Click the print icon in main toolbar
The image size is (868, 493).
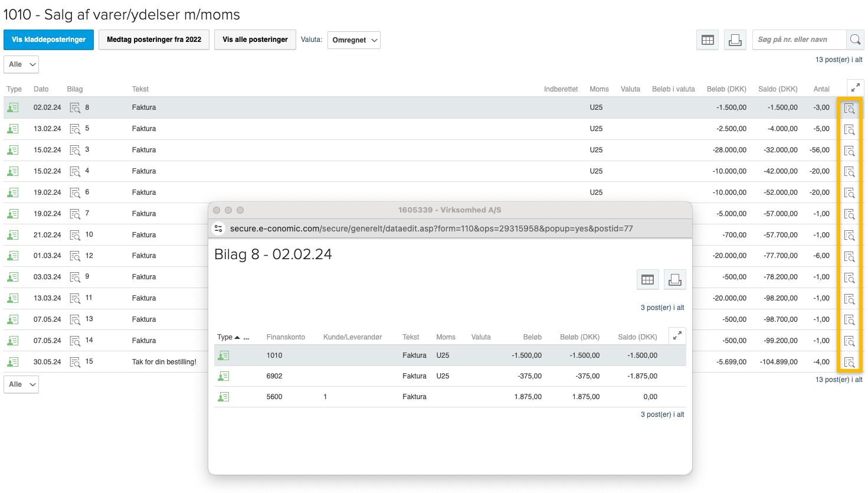(x=735, y=40)
